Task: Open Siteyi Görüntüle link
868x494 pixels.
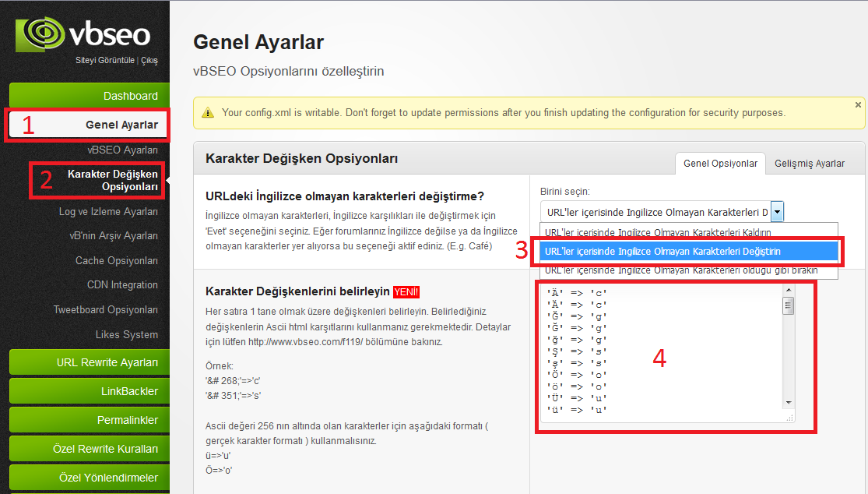Action: coord(105,60)
